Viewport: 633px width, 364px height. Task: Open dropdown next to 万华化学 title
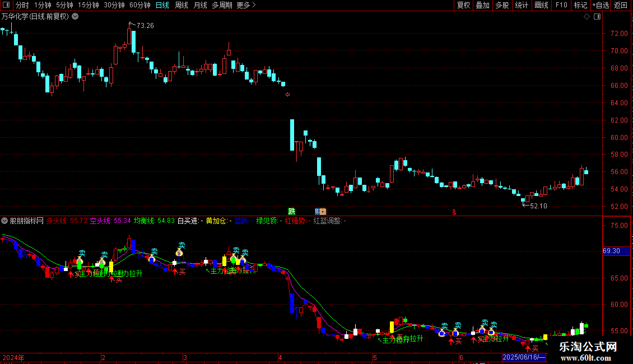click(x=75, y=17)
